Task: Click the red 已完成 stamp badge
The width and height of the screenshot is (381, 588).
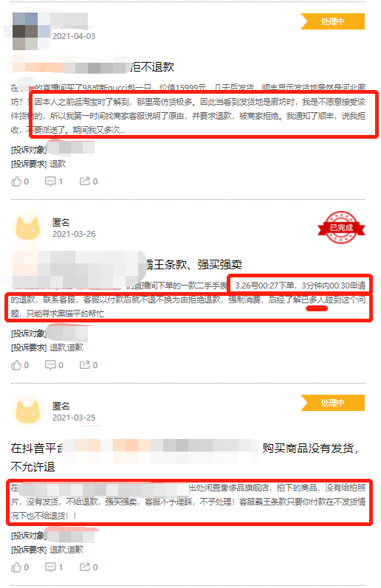Action: pyautogui.click(x=341, y=227)
